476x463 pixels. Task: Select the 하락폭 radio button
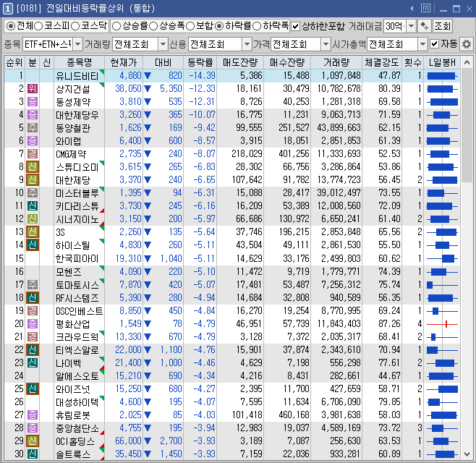coord(257,27)
